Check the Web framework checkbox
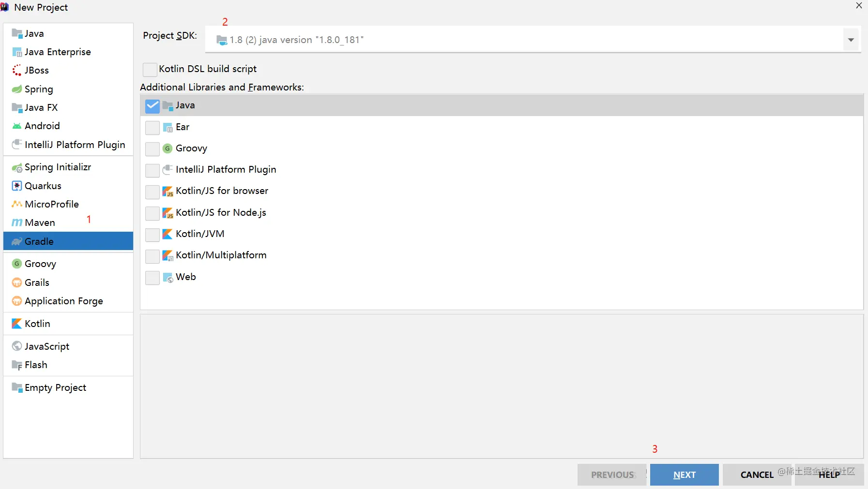Image resolution: width=868 pixels, height=489 pixels. [x=152, y=277]
